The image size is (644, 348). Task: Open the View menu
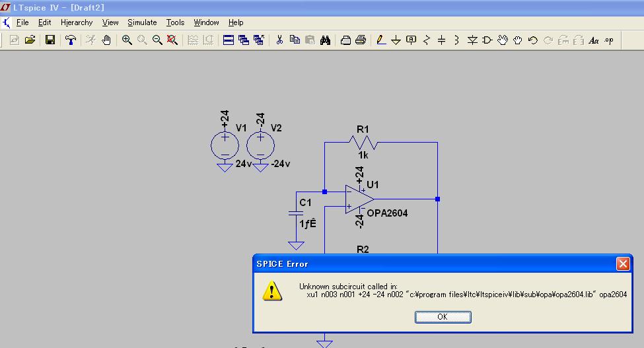tap(110, 22)
